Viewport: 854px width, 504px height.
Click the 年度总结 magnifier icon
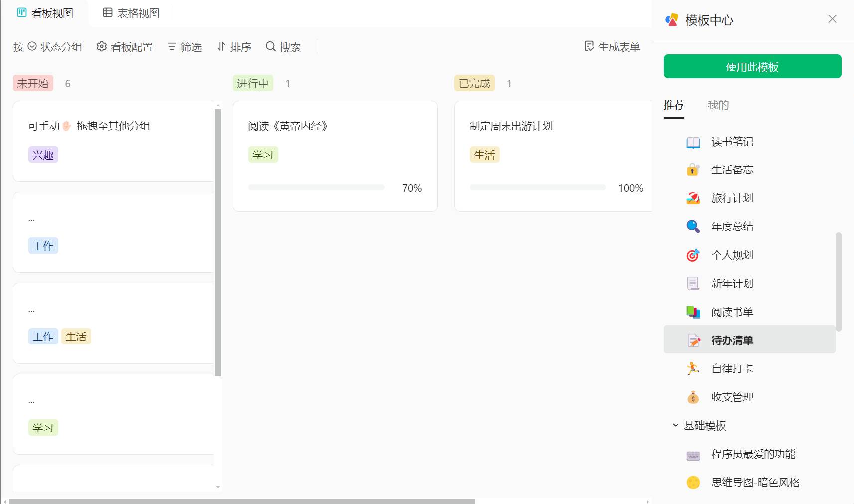693,227
